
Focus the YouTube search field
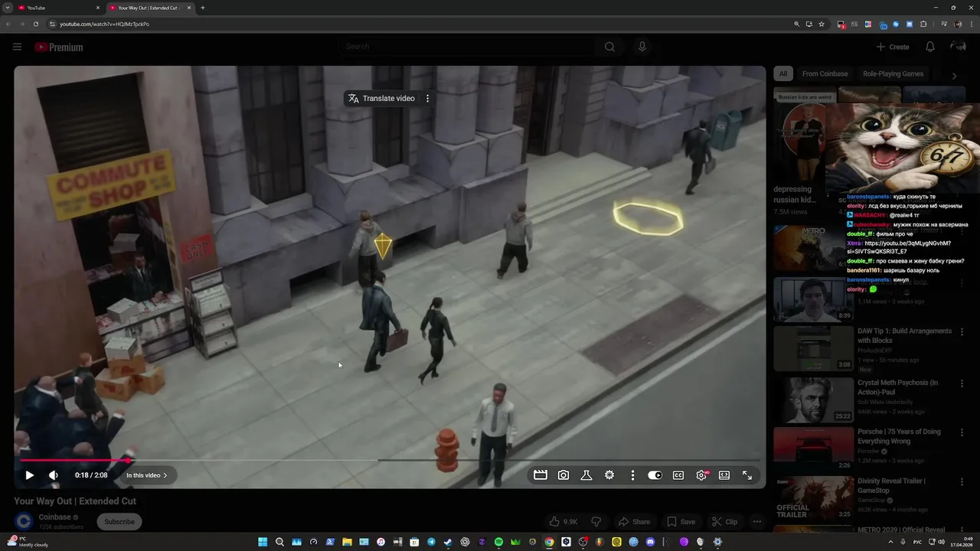[467, 47]
